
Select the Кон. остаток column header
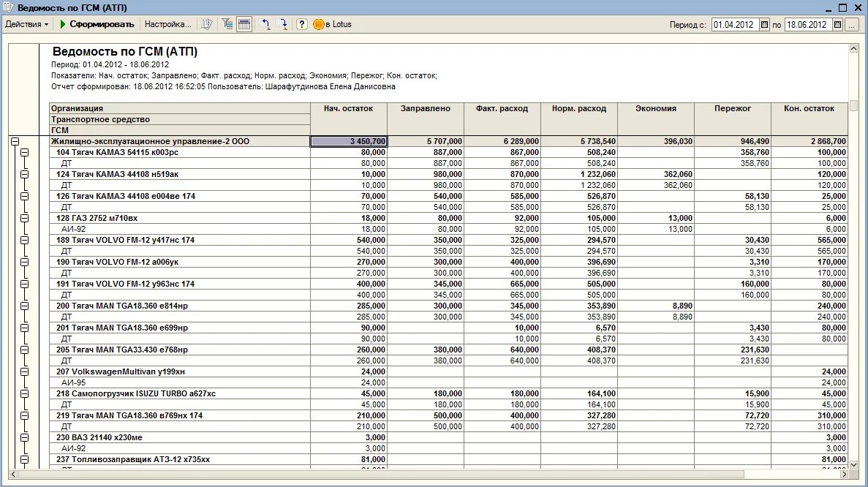(x=809, y=119)
